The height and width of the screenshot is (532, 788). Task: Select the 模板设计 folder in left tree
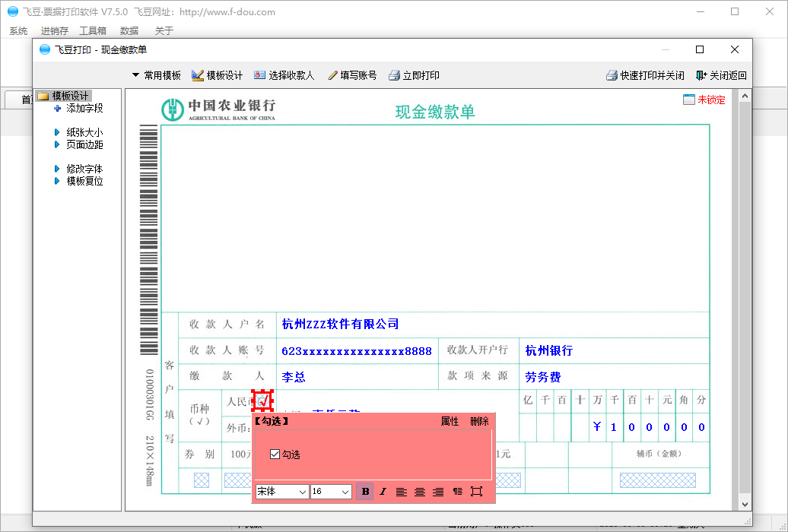click(x=65, y=96)
